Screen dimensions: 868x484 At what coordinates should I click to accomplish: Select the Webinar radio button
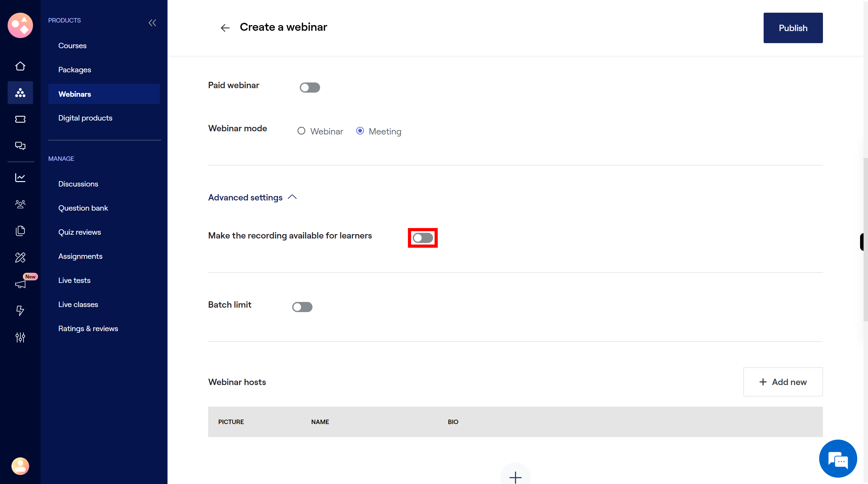301,131
